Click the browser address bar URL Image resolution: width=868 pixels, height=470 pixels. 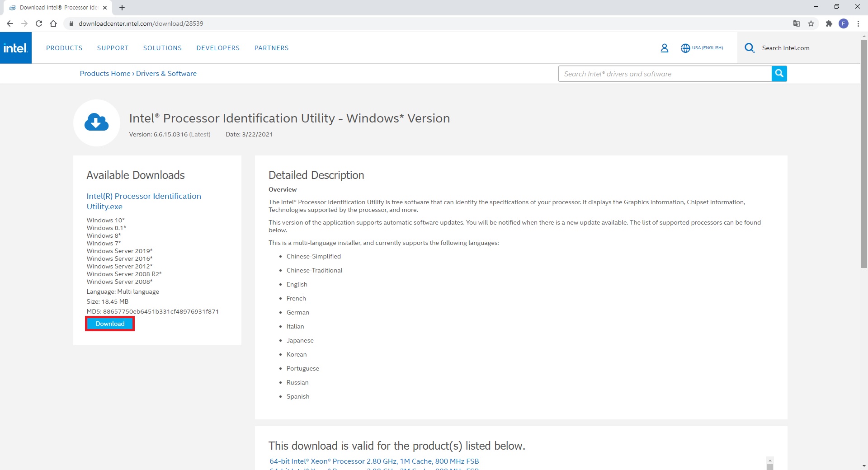tap(141, 23)
